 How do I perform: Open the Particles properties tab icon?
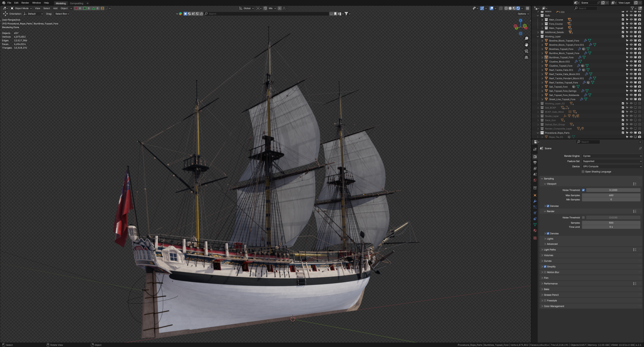coord(535,207)
